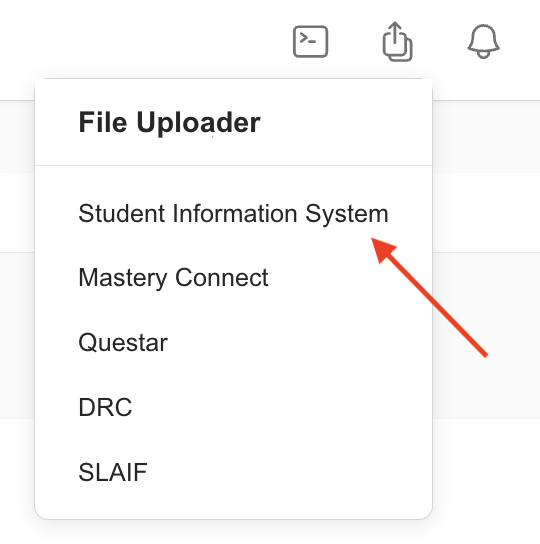This screenshot has width=540, height=544.
Task: Toggle the upload menu with stacked-arrow icon
Action: click(397, 41)
